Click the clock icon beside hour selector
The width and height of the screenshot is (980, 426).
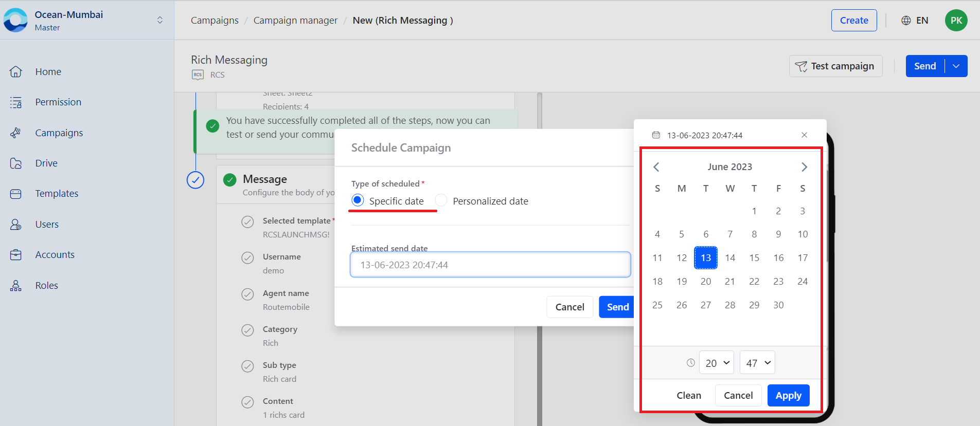tap(691, 363)
